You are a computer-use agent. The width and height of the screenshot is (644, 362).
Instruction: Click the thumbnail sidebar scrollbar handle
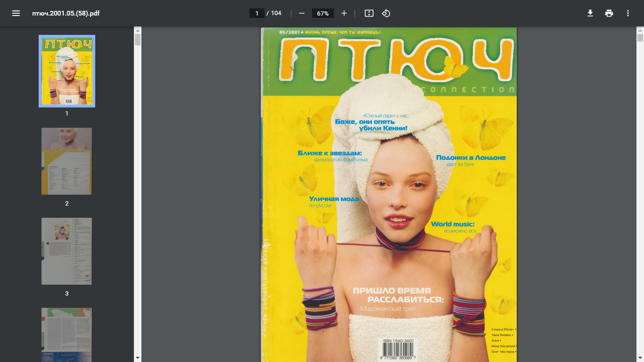click(x=138, y=40)
